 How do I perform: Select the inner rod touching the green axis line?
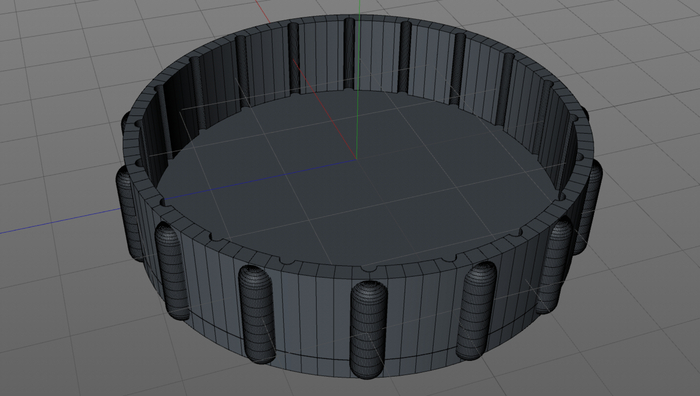[x=349, y=54]
